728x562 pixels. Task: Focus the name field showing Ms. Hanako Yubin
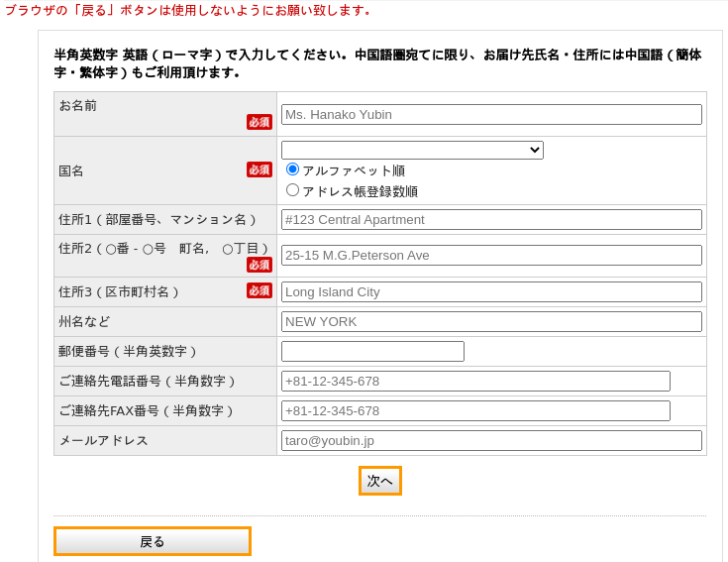491,115
